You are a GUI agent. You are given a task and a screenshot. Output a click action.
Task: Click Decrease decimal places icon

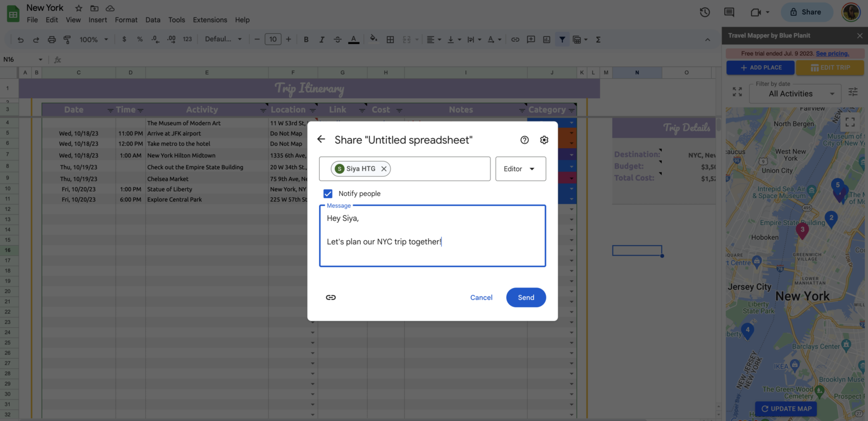click(155, 39)
